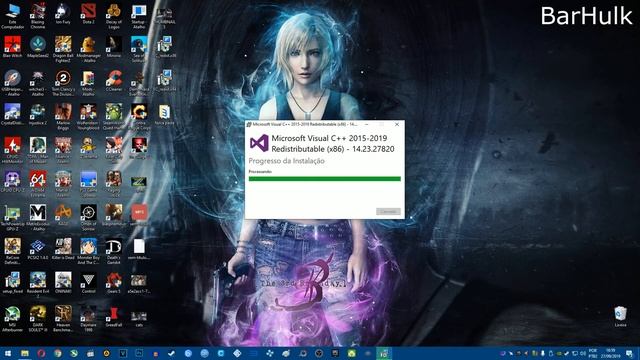Open the Lixeira recycle bin
The image size is (640, 360).
(x=620, y=316)
